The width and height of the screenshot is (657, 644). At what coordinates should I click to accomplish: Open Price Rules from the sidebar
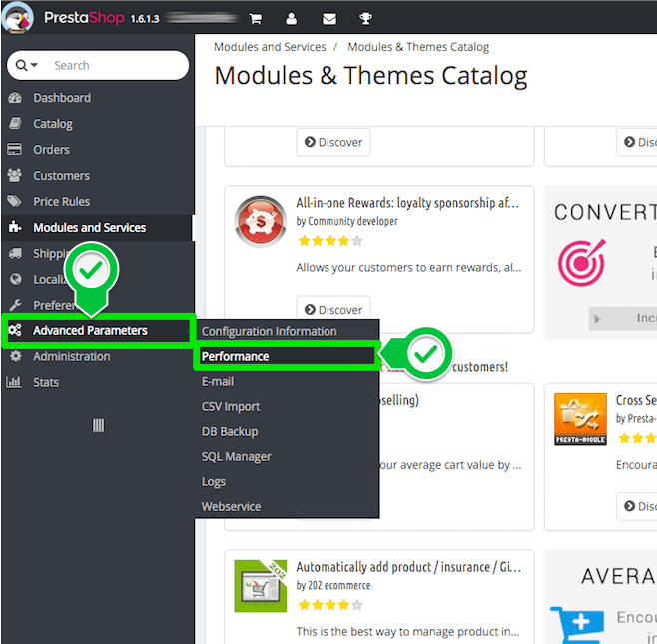tap(62, 202)
